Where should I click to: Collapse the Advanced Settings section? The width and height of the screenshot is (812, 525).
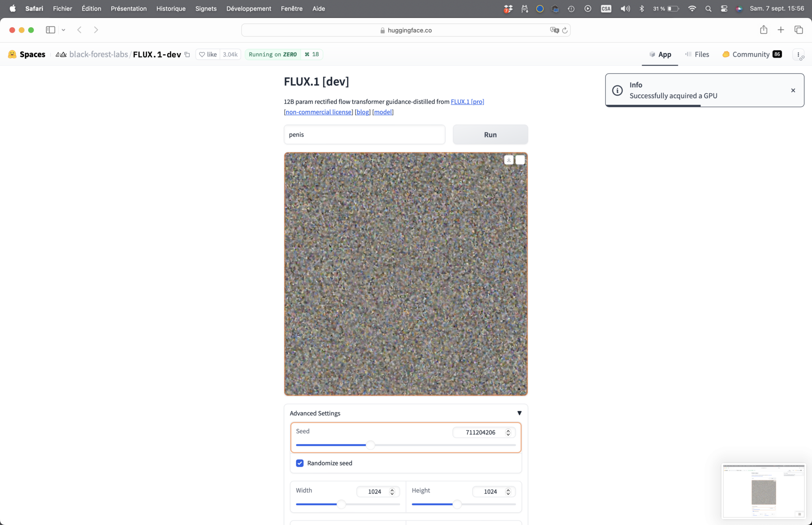[x=519, y=413]
